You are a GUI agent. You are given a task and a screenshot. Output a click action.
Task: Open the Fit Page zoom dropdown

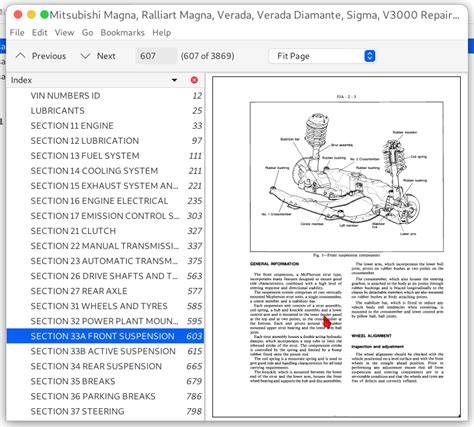point(322,56)
